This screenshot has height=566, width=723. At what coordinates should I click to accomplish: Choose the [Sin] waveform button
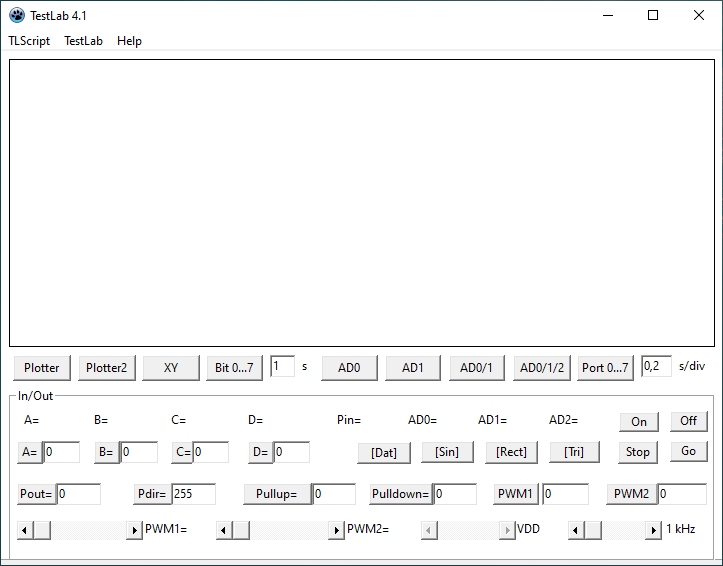click(447, 452)
